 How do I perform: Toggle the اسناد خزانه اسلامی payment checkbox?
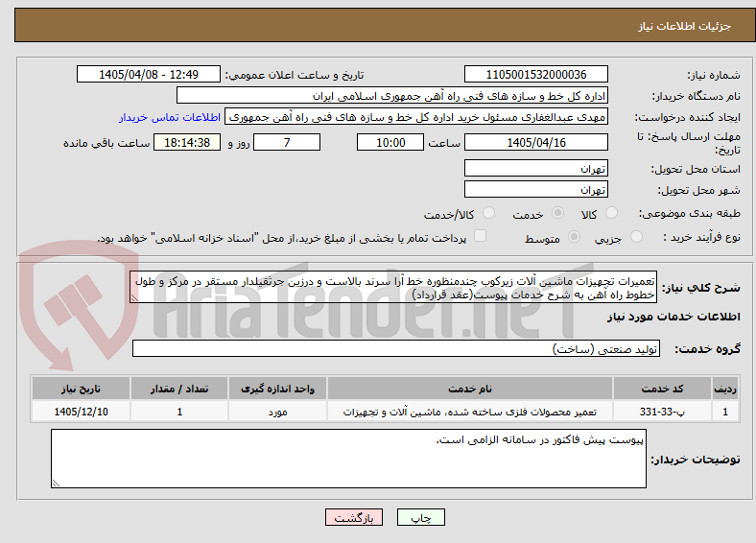click(x=481, y=236)
